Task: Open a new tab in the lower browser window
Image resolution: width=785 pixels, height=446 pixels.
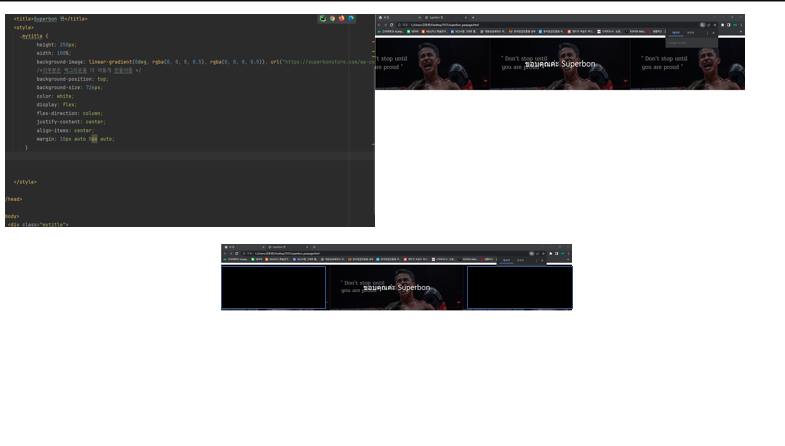Action: (x=314, y=247)
